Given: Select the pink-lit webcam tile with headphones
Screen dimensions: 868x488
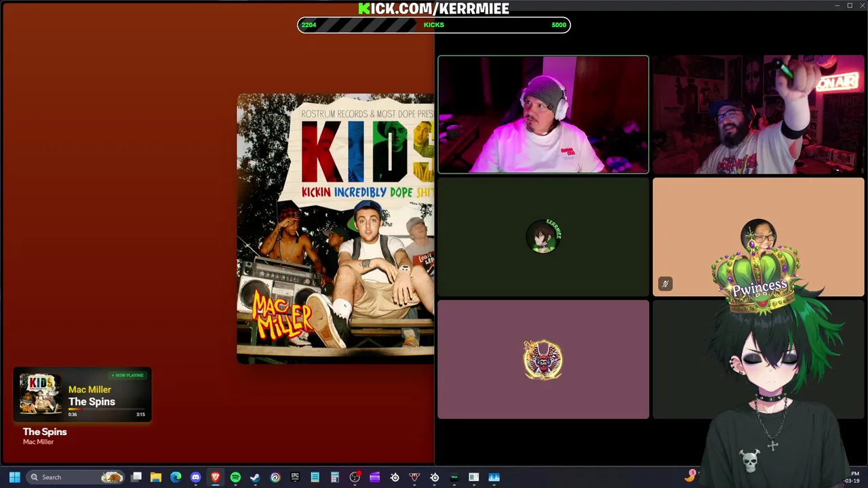Looking at the screenshot, I should tap(543, 115).
